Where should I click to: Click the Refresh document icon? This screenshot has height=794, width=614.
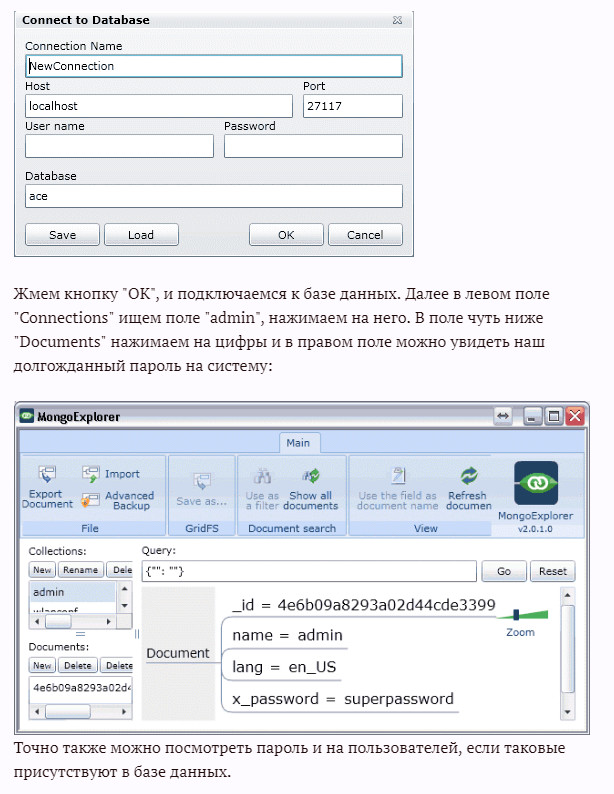pos(468,477)
